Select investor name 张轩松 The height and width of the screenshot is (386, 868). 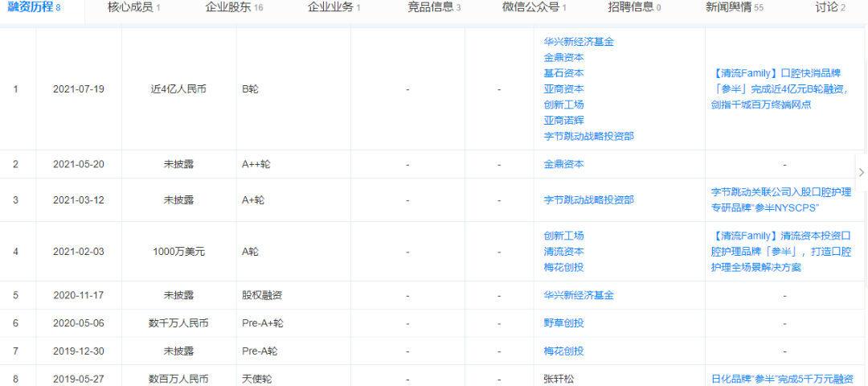pyautogui.click(x=559, y=380)
